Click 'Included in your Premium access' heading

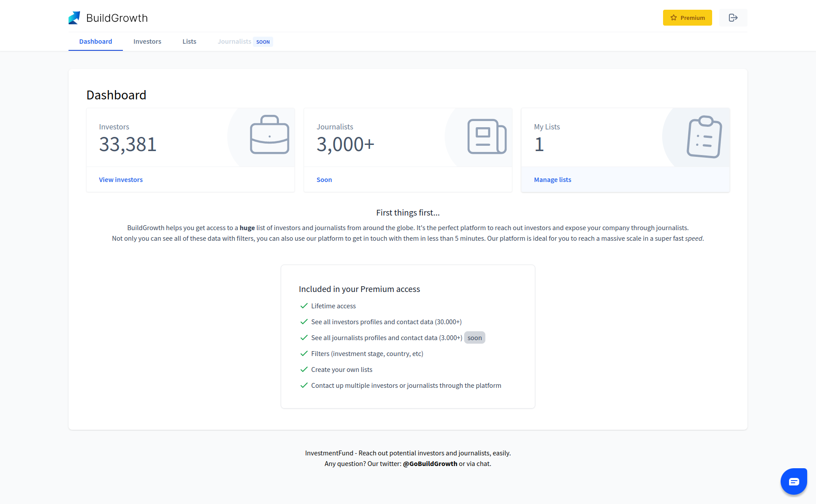[359, 289]
